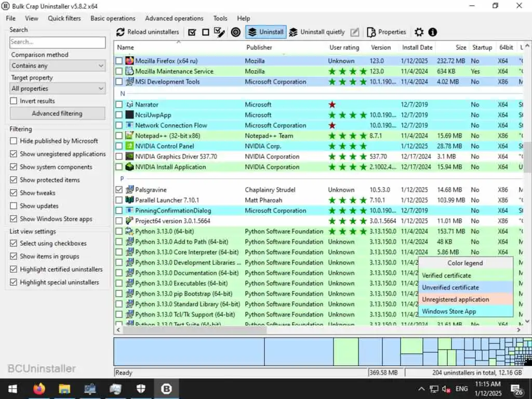
Task: Open the File menu
Action: coord(10,18)
